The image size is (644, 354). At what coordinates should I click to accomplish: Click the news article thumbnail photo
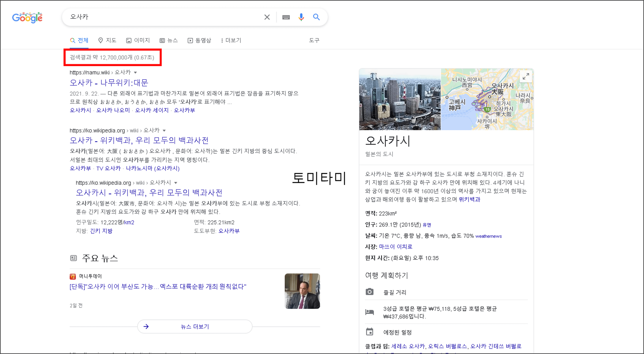click(302, 291)
